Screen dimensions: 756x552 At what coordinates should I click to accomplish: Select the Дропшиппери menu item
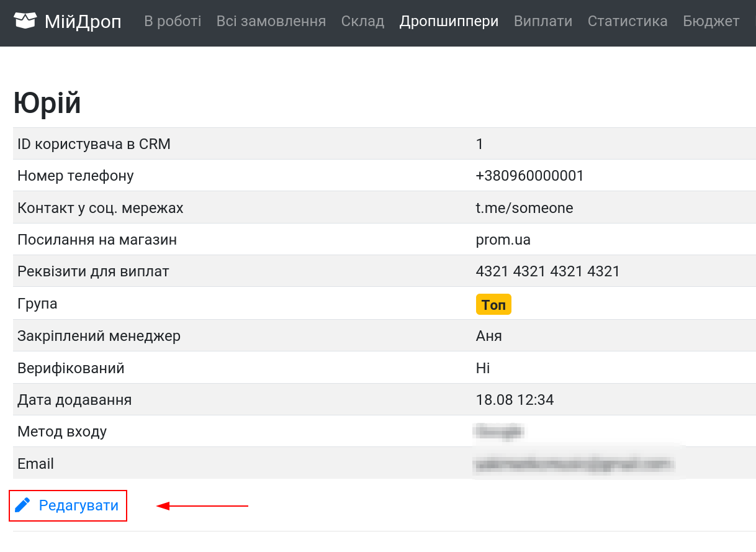449,22
